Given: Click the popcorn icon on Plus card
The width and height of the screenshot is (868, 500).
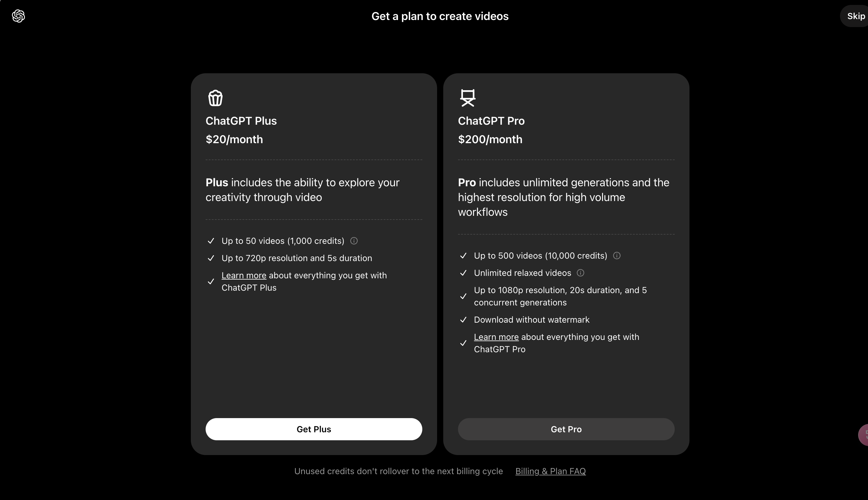Looking at the screenshot, I should coord(215,98).
